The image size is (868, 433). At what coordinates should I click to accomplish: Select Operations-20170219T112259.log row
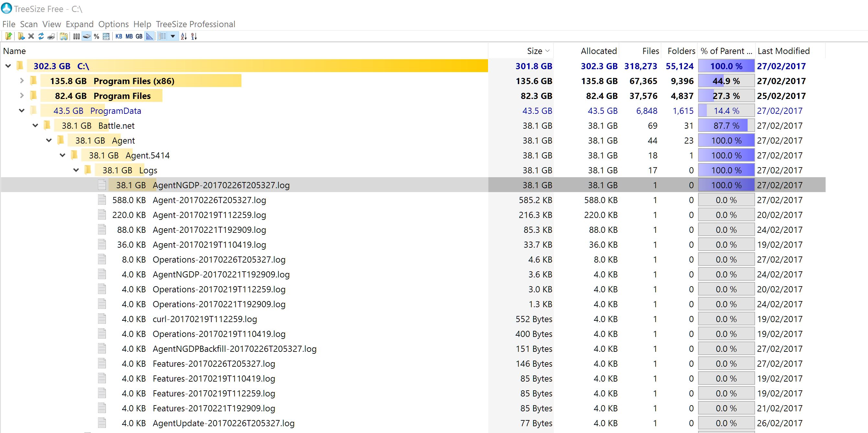click(x=413, y=289)
